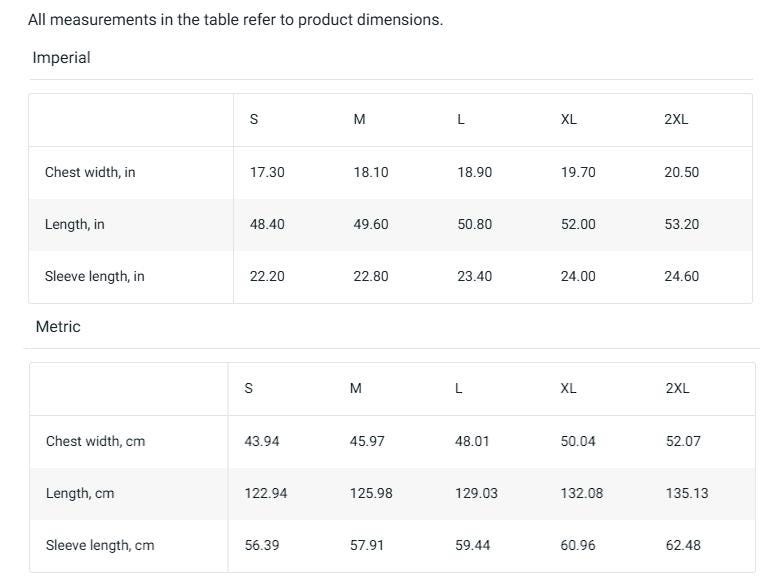This screenshot has height=588, width=770.
Task: Click the XL column header in Metric table
Action: click(568, 388)
